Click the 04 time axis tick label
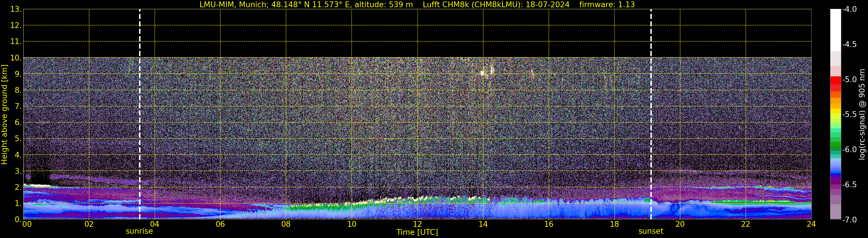 click(155, 224)
